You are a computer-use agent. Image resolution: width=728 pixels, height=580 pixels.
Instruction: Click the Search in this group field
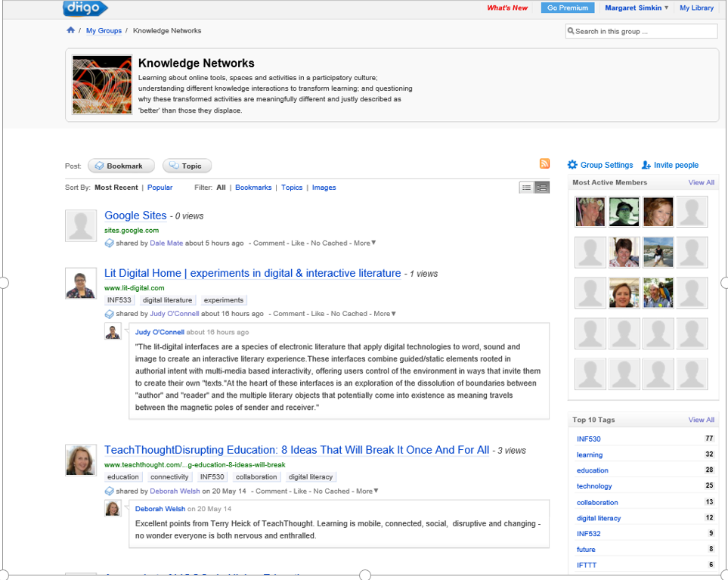(641, 32)
